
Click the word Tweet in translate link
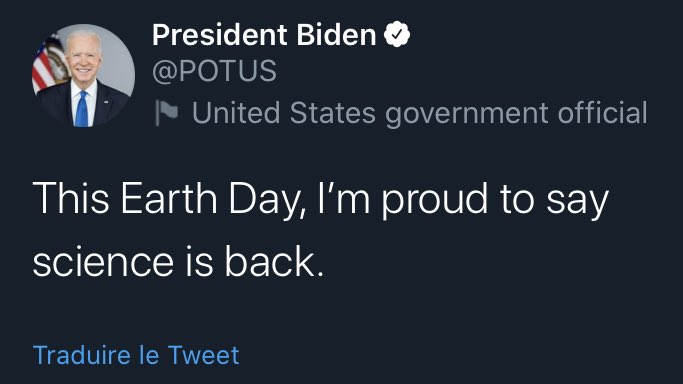(203, 355)
